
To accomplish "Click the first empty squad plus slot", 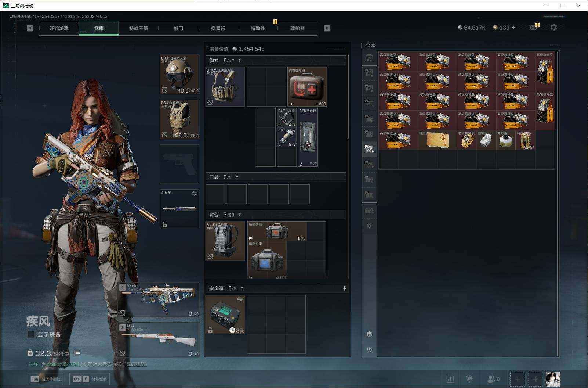I will pos(517,379).
